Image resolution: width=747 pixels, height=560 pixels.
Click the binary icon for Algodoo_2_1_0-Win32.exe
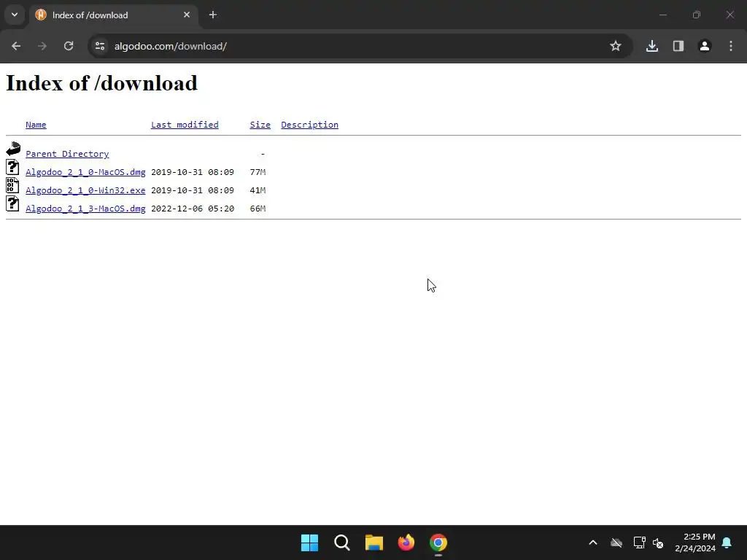pyautogui.click(x=13, y=185)
